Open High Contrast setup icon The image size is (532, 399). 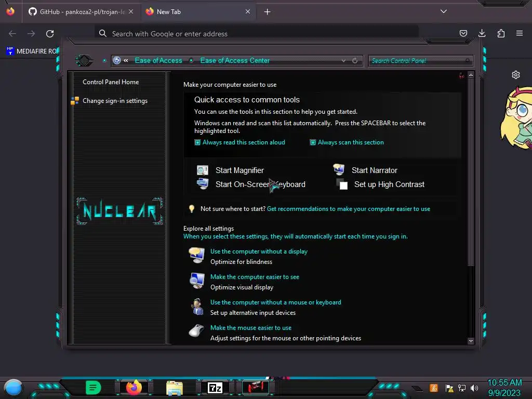342,184
